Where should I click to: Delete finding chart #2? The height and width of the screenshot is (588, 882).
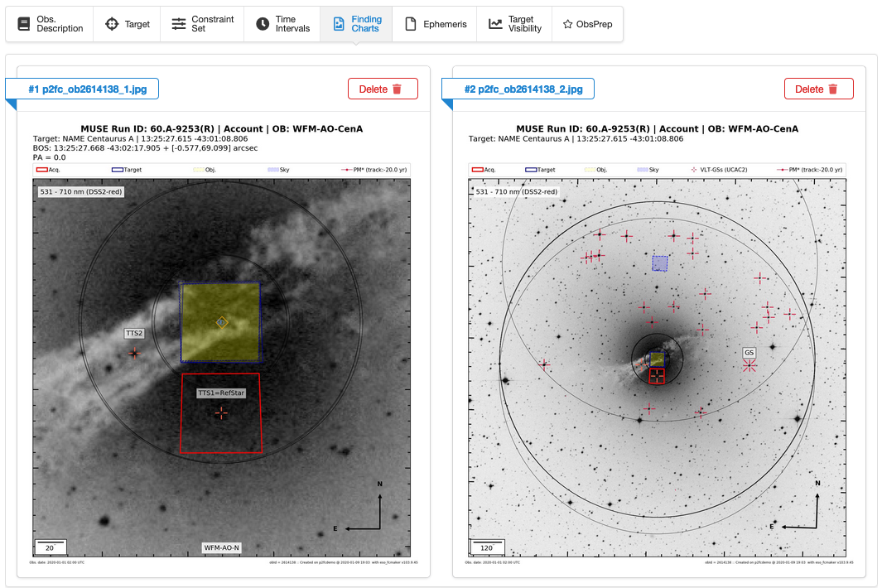click(x=818, y=89)
